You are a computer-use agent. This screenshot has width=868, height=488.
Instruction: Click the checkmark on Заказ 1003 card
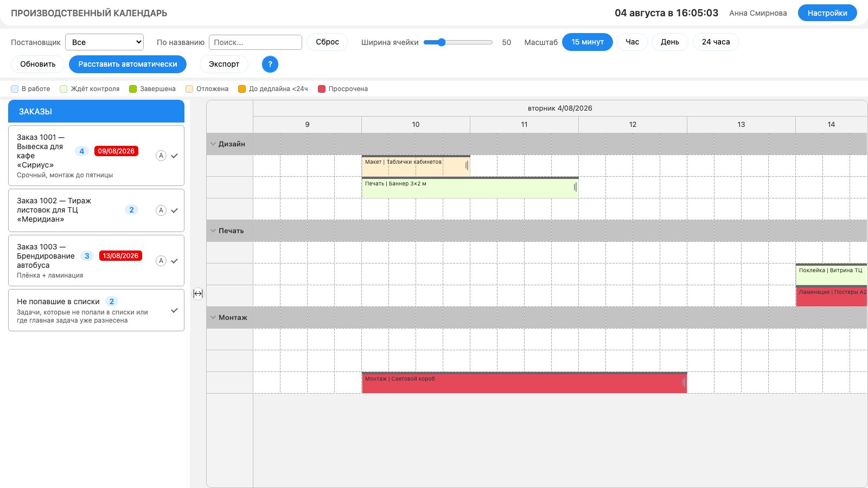175,261
